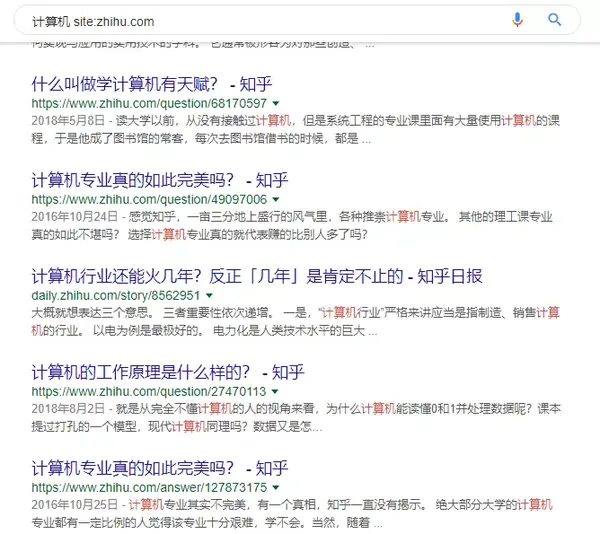Viewport: 600px width, 534px height.
Task: Expand dropdown arrow beside question/68170597 URL
Action: (x=276, y=103)
